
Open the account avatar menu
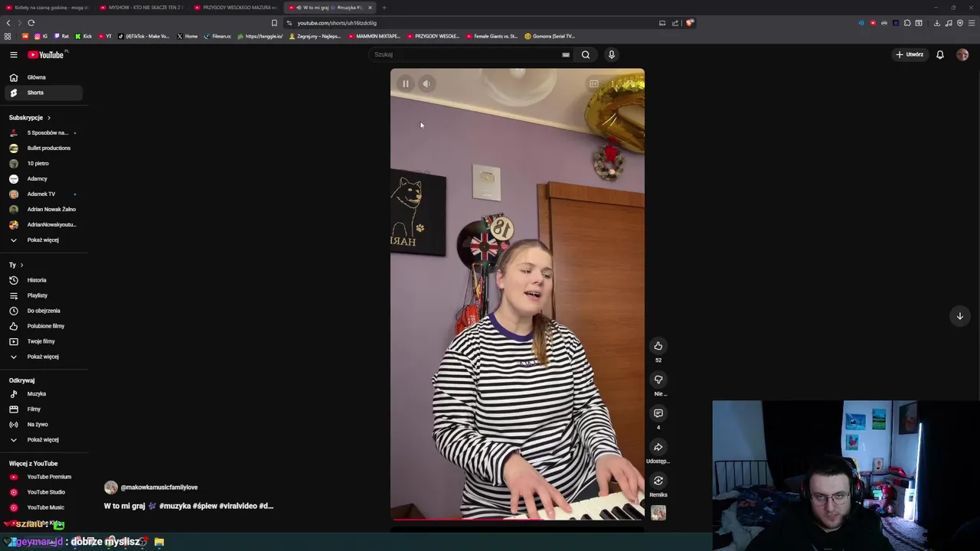(x=962, y=54)
